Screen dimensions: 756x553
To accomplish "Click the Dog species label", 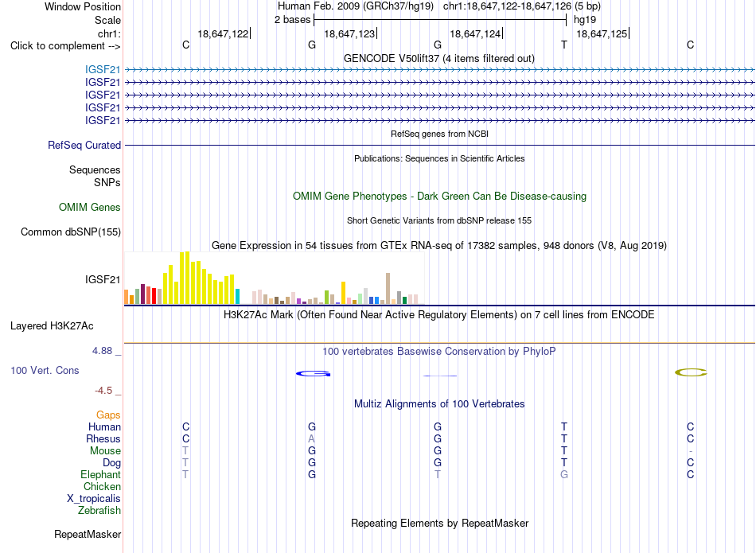I will [x=111, y=463].
